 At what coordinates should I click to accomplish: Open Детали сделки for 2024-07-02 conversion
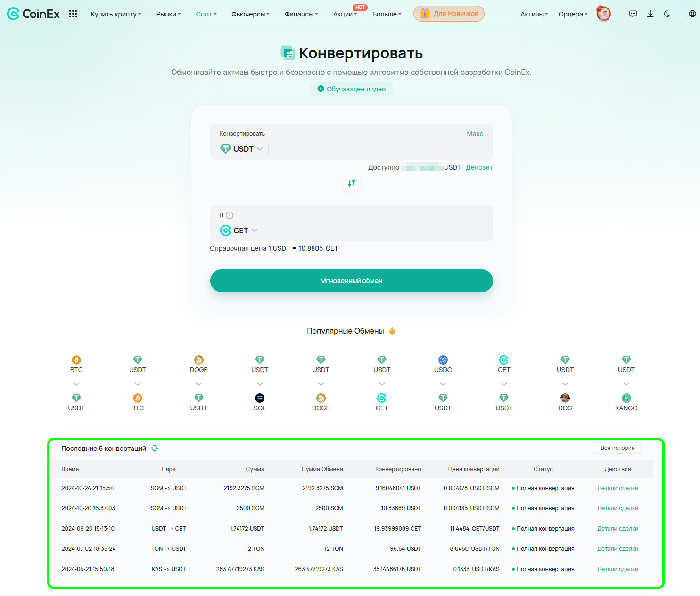pyautogui.click(x=618, y=549)
